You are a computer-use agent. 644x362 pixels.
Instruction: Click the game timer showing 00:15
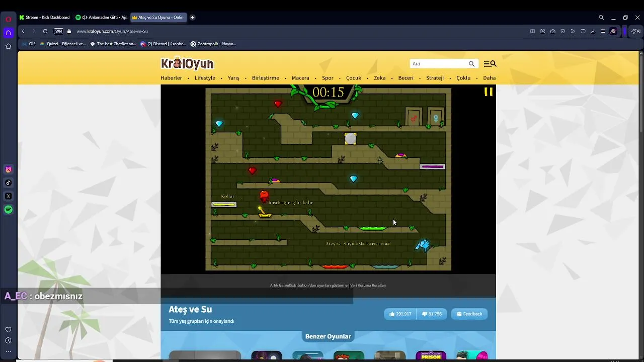(328, 93)
